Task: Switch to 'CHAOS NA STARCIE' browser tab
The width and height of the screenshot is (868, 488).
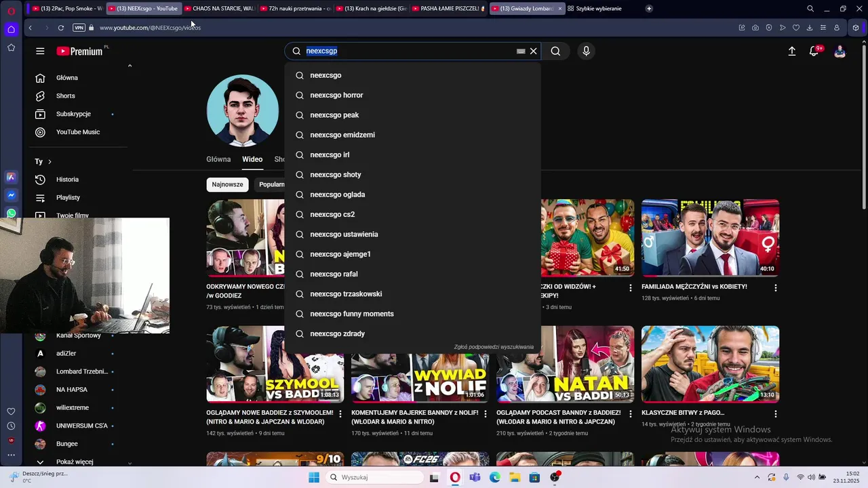Action: (220, 9)
